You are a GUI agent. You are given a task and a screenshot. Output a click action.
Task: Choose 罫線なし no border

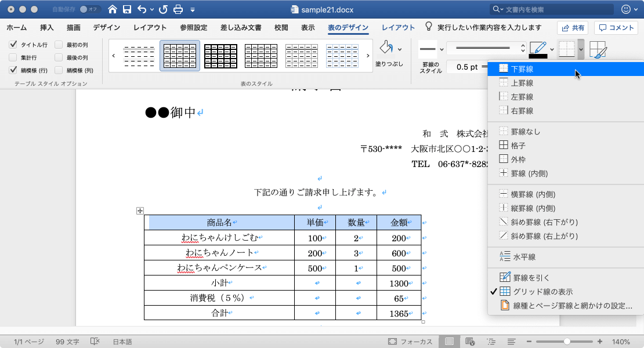tap(566, 132)
